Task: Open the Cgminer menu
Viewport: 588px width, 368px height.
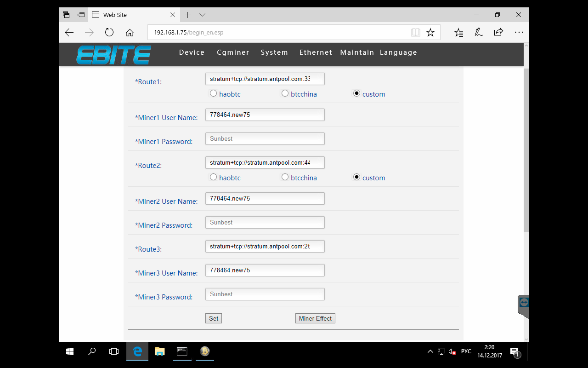Action: [x=233, y=52]
